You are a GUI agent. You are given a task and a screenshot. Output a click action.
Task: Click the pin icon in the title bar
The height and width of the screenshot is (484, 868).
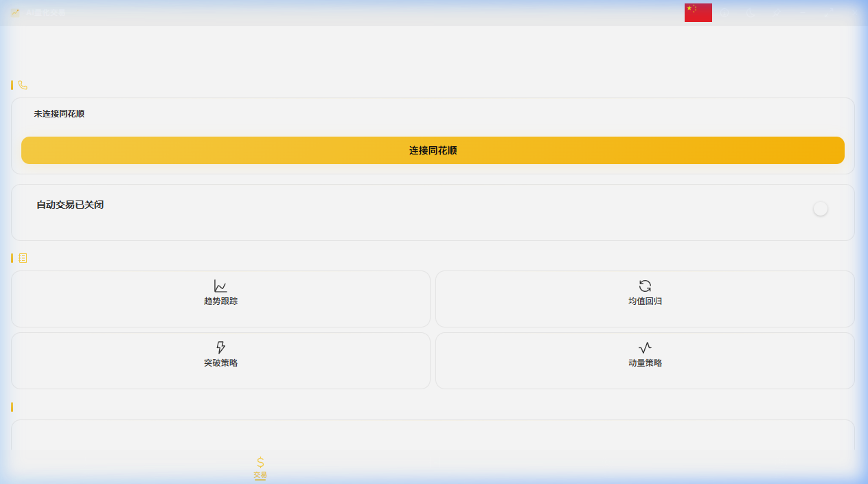[x=776, y=12]
